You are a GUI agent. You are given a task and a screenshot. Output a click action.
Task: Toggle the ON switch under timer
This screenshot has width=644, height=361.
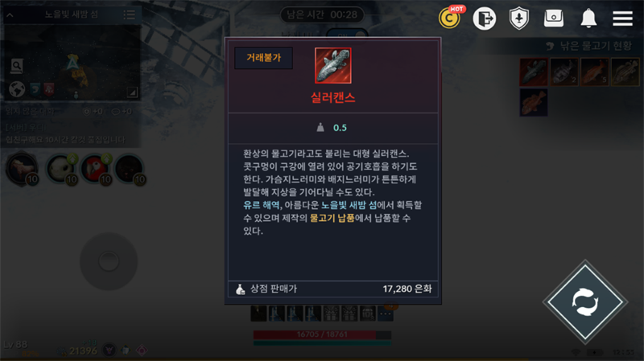[x=348, y=35]
